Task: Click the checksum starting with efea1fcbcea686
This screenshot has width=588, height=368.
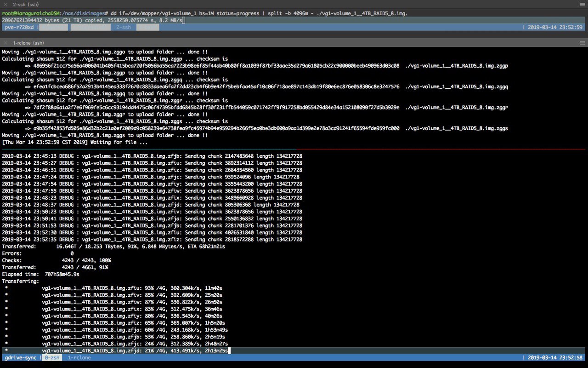Action: click(x=216, y=86)
